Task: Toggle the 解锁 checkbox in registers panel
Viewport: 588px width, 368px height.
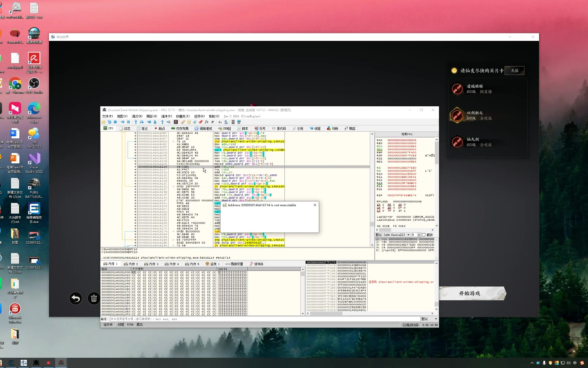Action: pos(424,235)
